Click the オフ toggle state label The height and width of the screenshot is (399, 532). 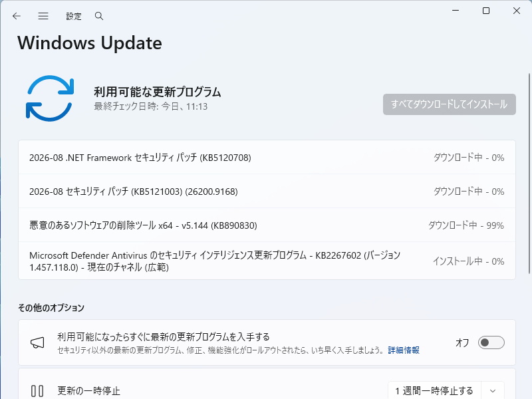click(462, 342)
